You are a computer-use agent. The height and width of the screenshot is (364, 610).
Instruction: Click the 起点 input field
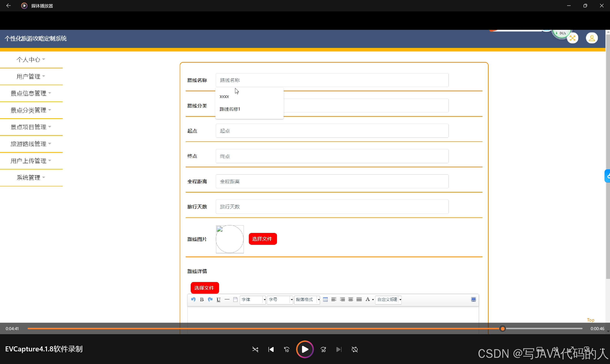(332, 131)
